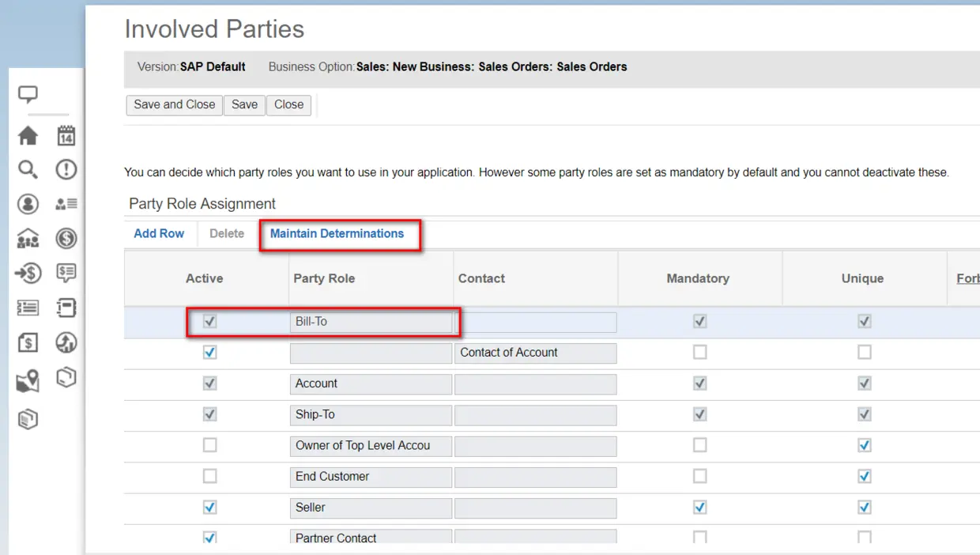This screenshot has width=980, height=555.
Task: Open the feed speech bubble icon
Action: click(28, 95)
